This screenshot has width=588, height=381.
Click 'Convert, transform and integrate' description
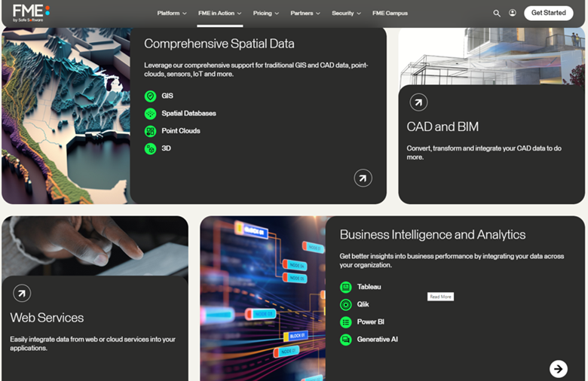pos(484,153)
